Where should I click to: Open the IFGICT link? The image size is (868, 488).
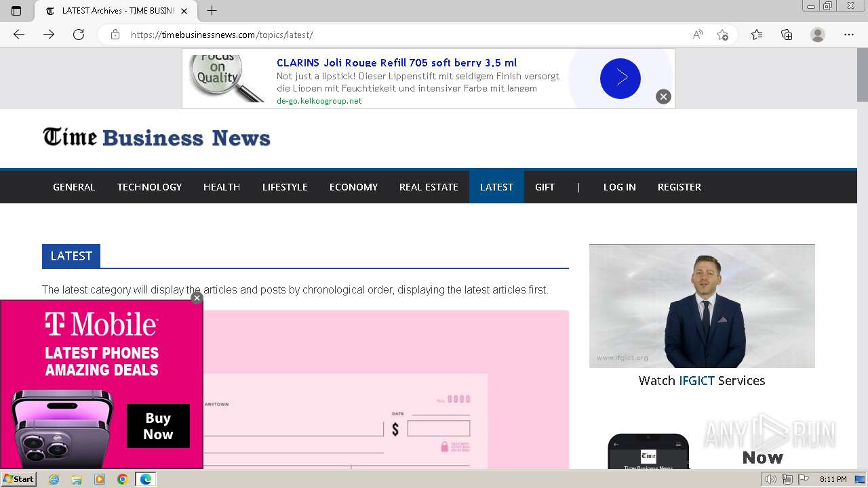(x=696, y=381)
